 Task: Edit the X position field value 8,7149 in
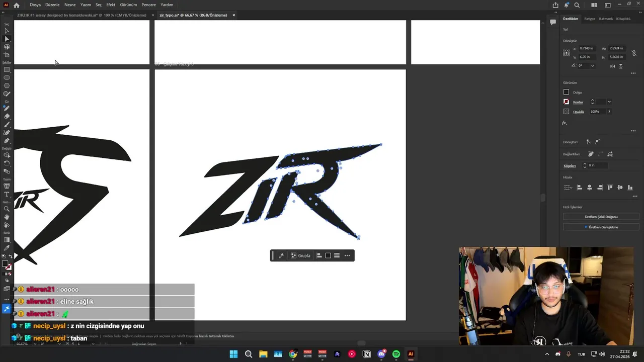tap(587, 48)
